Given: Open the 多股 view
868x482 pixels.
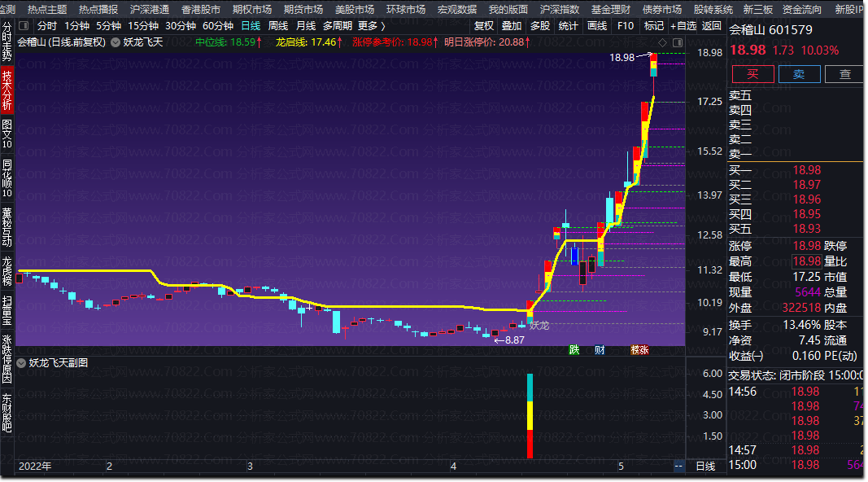Looking at the screenshot, I should [x=539, y=26].
